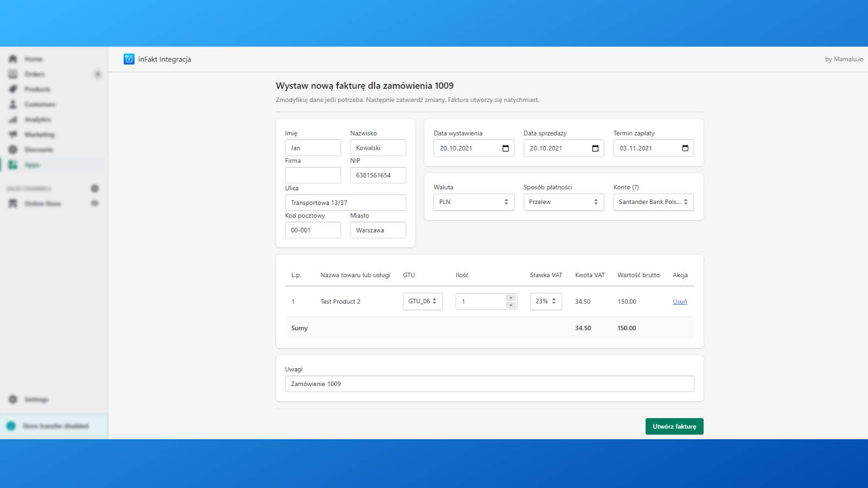The height and width of the screenshot is (488, 868).
Task: Click the empty Firma field
Action: pos(313,175)
